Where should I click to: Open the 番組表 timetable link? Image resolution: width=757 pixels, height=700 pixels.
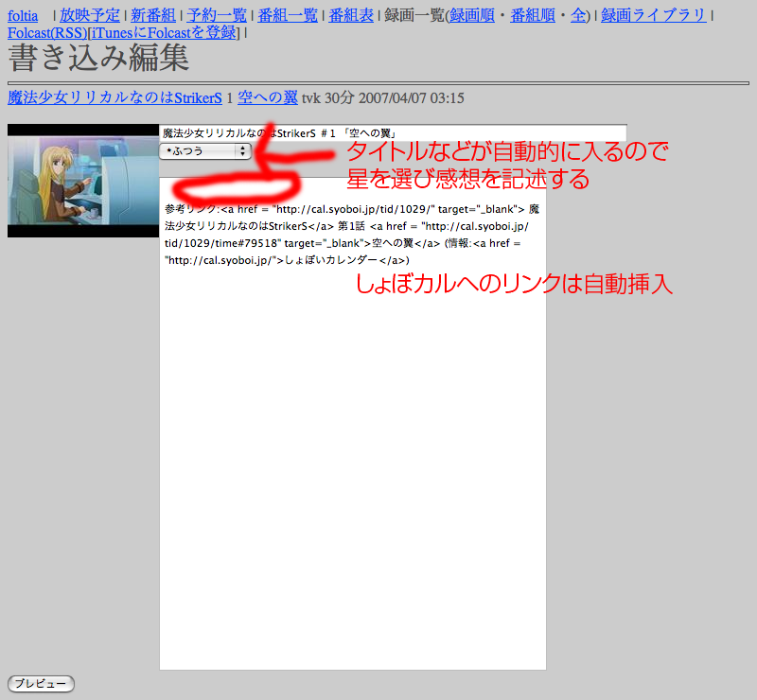coord(351,15)
